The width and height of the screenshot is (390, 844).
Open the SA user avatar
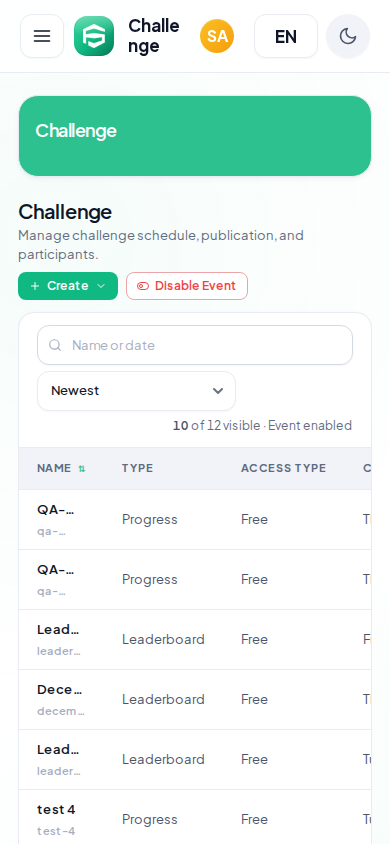click(x=217, y=36)
